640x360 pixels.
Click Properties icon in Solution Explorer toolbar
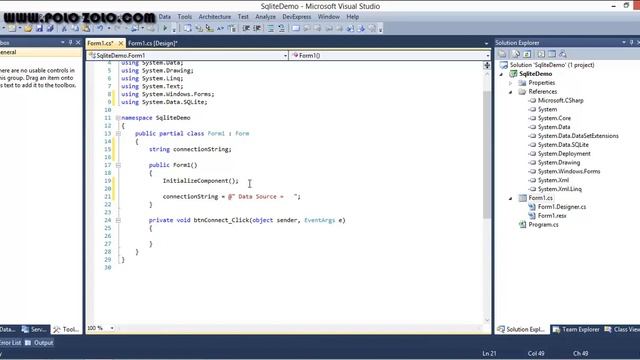(x=502, y=54)
